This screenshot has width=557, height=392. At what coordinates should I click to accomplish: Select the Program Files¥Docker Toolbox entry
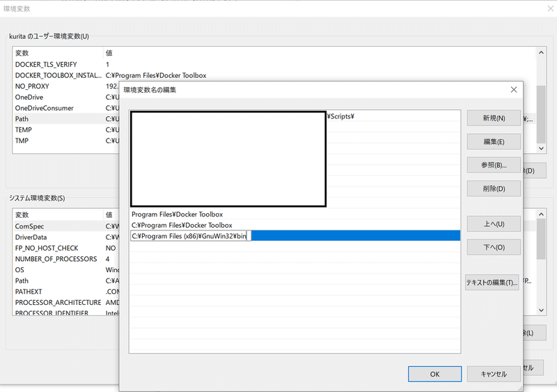click(x=295, y=214)
